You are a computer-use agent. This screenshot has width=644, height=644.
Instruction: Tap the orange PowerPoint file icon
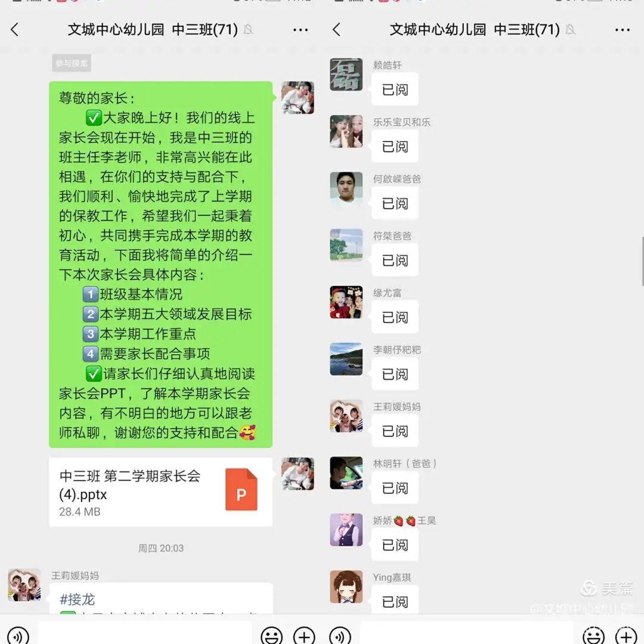coord(241,490)
